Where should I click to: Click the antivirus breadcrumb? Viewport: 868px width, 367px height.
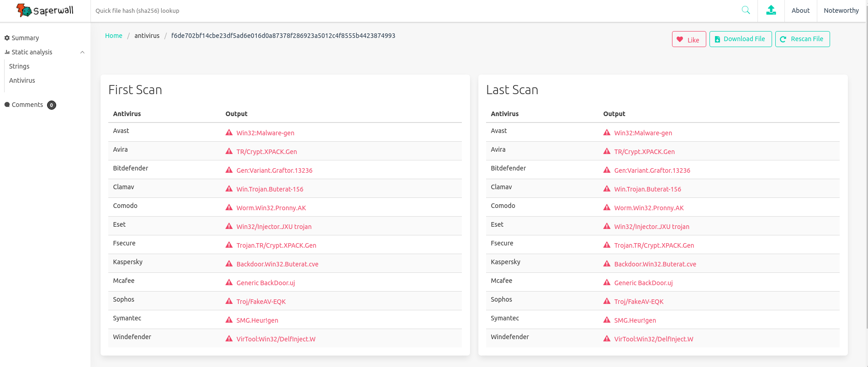[x=147, y=36]
